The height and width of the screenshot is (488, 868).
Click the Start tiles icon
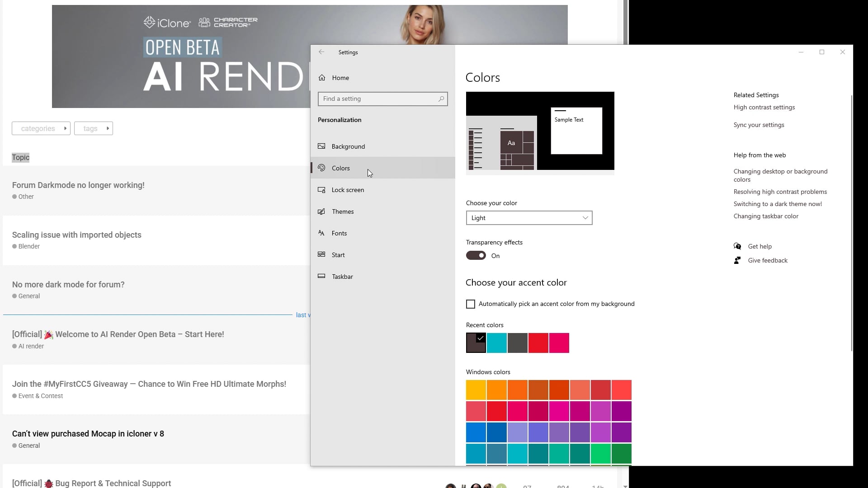[321, 254]
